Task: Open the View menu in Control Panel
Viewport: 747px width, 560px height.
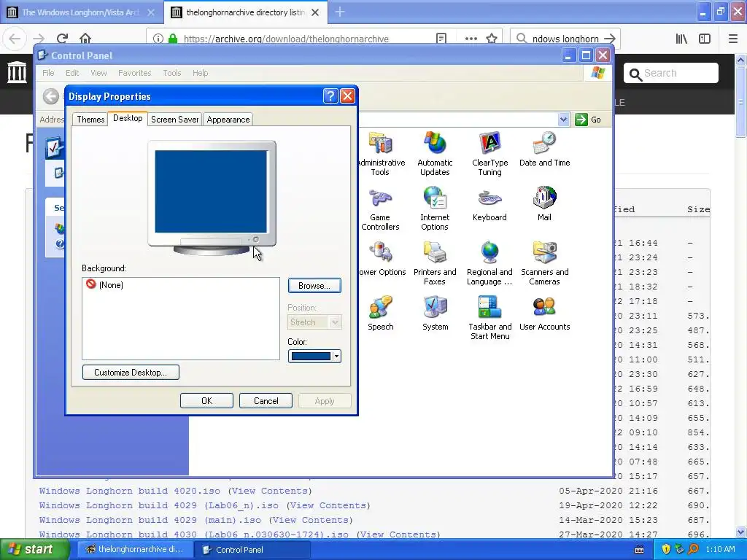Action: [98, 73]
